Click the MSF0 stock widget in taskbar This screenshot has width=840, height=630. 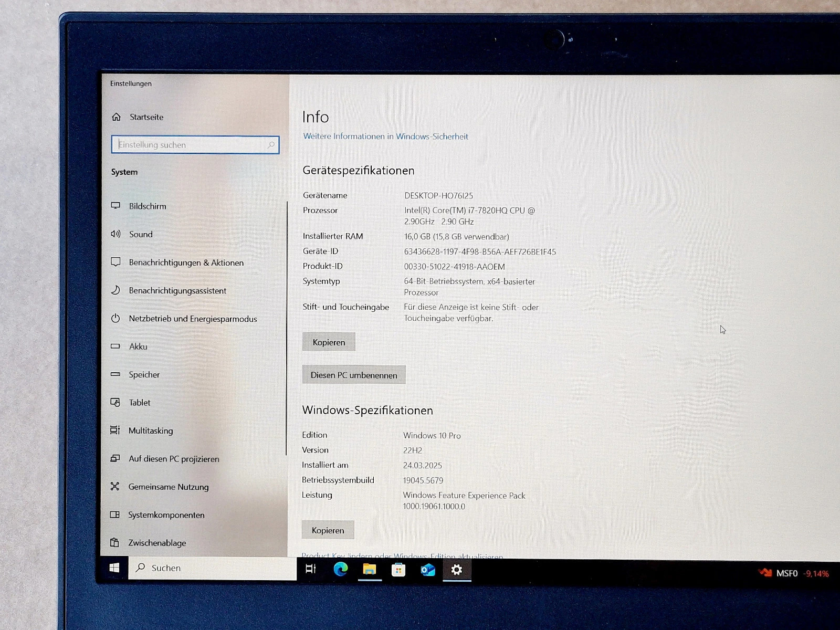(x=793, y=573)
